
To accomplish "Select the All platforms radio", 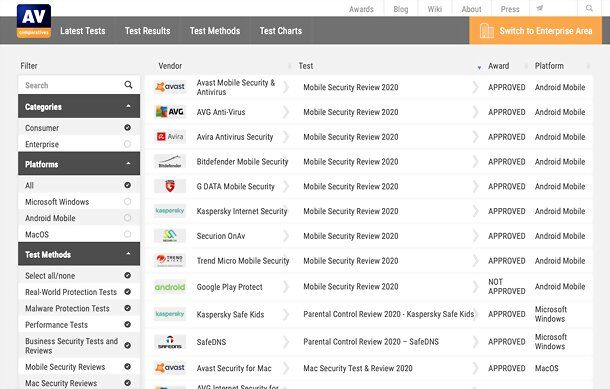I will (x=127, y=185).
